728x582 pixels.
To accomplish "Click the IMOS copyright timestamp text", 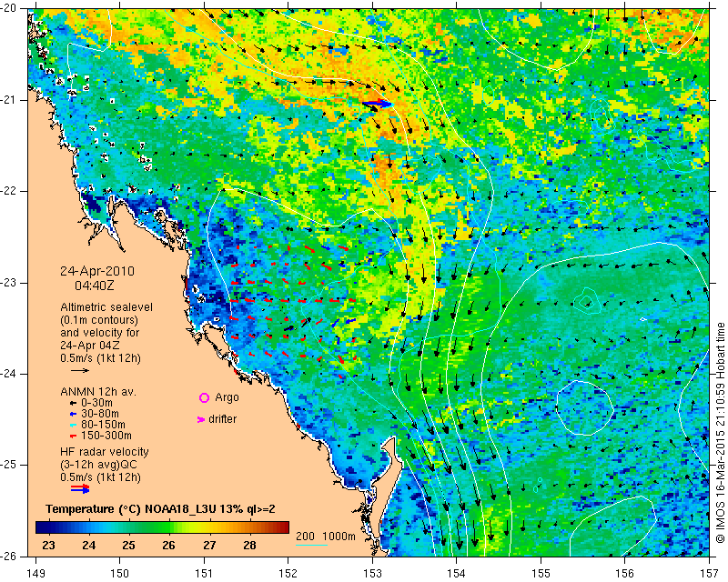I will click(x=721, y=433).
